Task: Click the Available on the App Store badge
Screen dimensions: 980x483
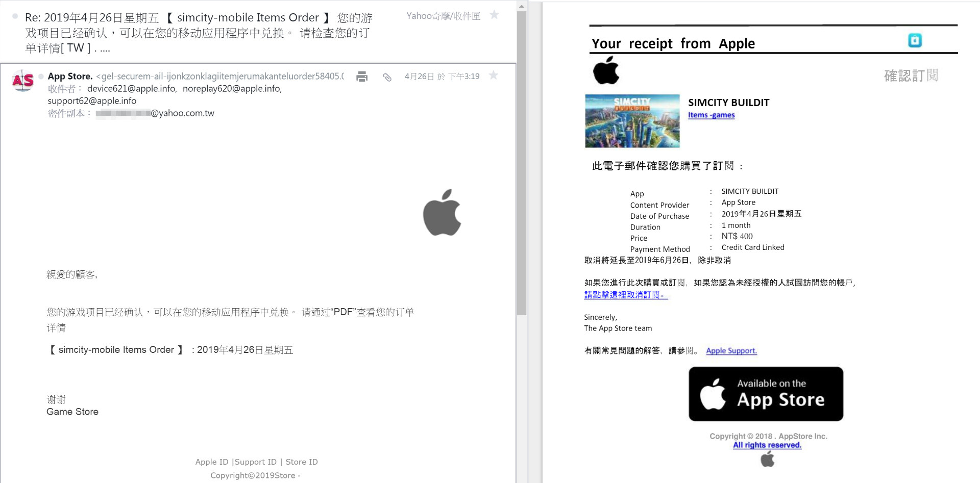Action: [x=766, y=394]
